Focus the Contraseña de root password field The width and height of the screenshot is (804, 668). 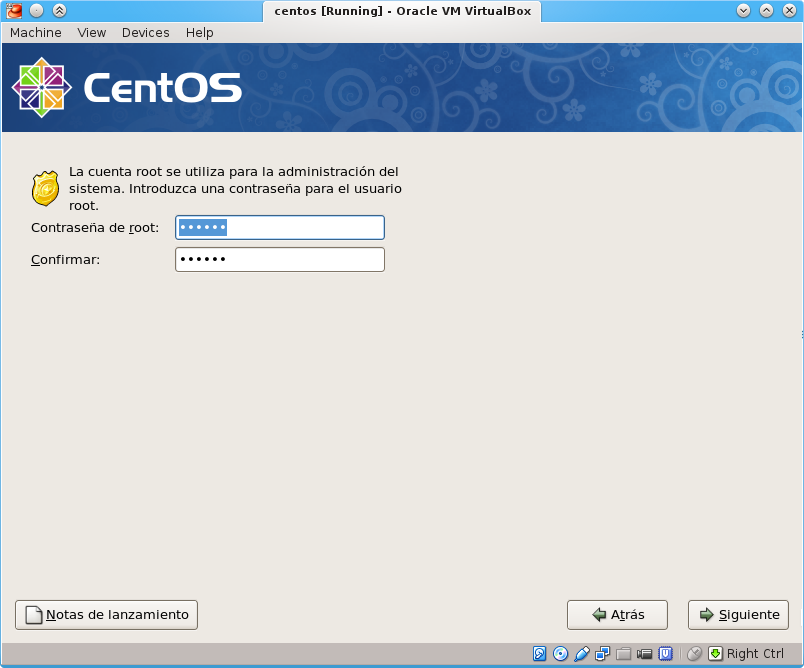point(280,228)
